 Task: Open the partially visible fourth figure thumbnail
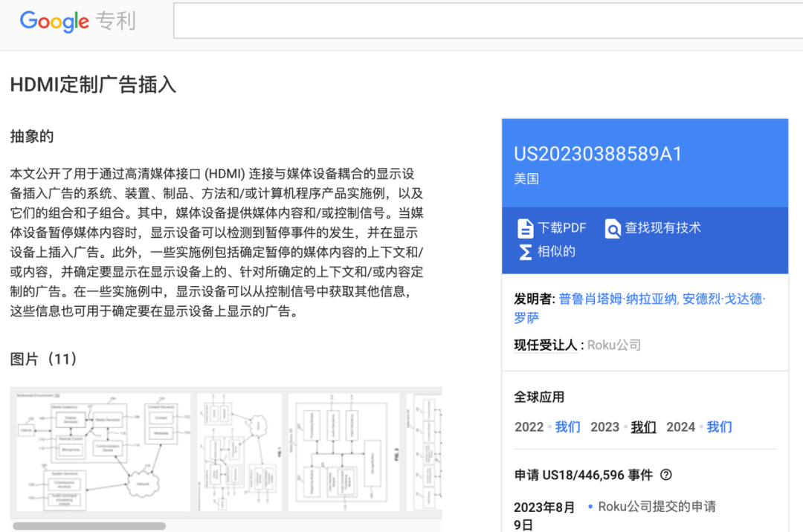click(424, 452)
